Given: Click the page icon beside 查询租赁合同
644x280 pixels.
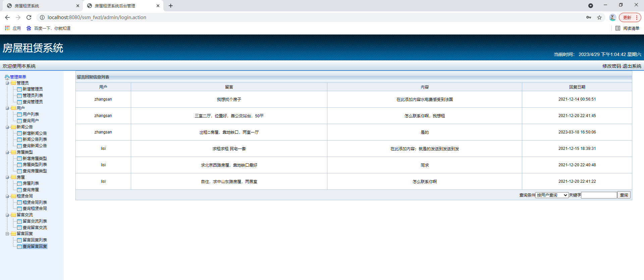Looking at the screenshot, I should coord(19,209).
